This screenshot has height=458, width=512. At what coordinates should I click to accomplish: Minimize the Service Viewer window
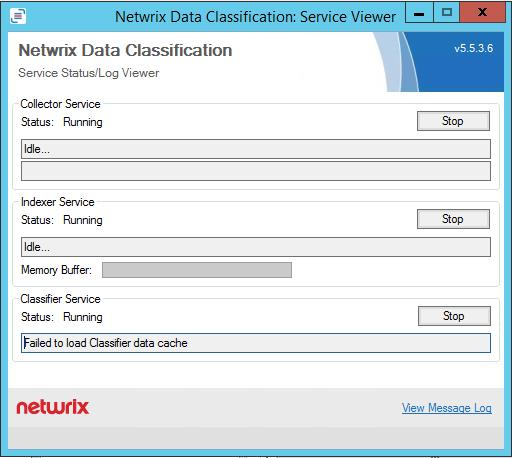click(x=419, y=13)
